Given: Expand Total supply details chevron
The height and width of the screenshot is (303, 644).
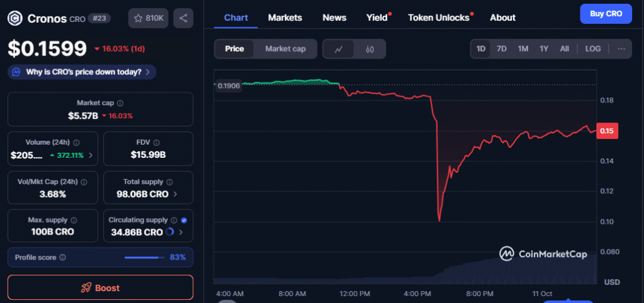Looking at the screenshot, I should [175, 194].
